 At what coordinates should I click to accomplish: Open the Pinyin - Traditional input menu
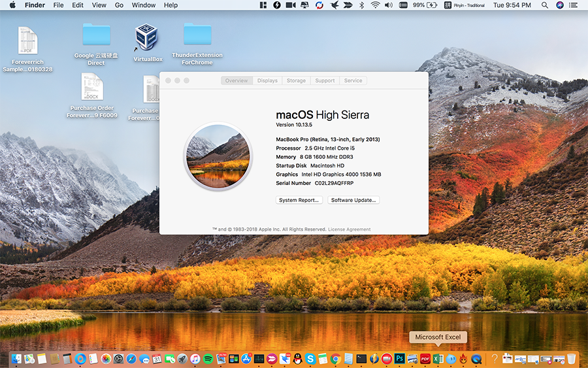[x=465, y=5]
